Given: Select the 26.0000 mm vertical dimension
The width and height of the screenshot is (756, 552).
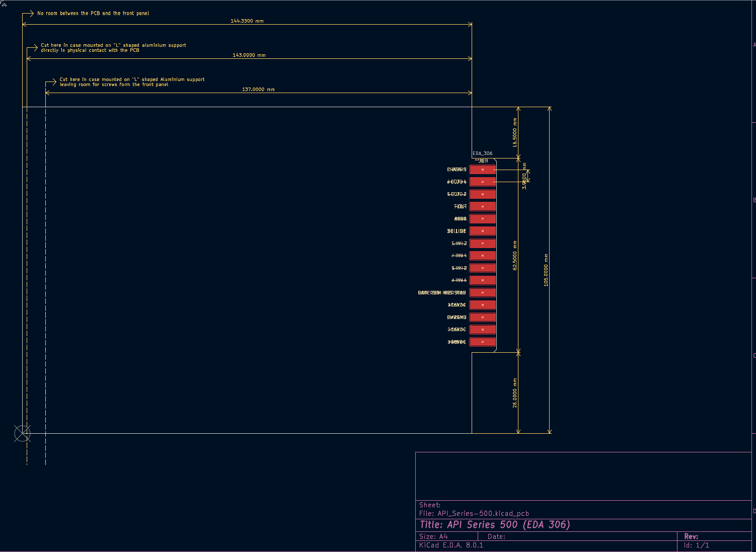Looking at the screenshot, I should [x=514, y=392].
